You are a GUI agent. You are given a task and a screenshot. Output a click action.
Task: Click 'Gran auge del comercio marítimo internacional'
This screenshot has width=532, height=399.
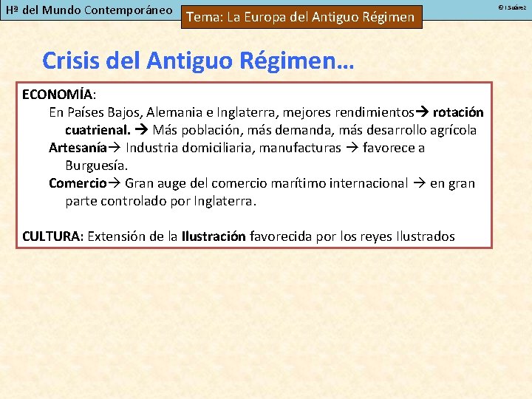point(266,183)
